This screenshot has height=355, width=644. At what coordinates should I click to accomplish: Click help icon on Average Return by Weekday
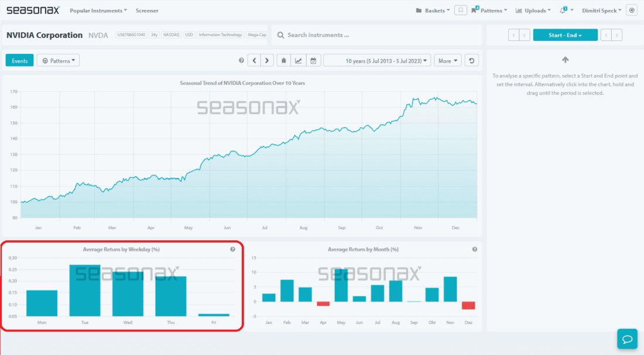point(232,249)
